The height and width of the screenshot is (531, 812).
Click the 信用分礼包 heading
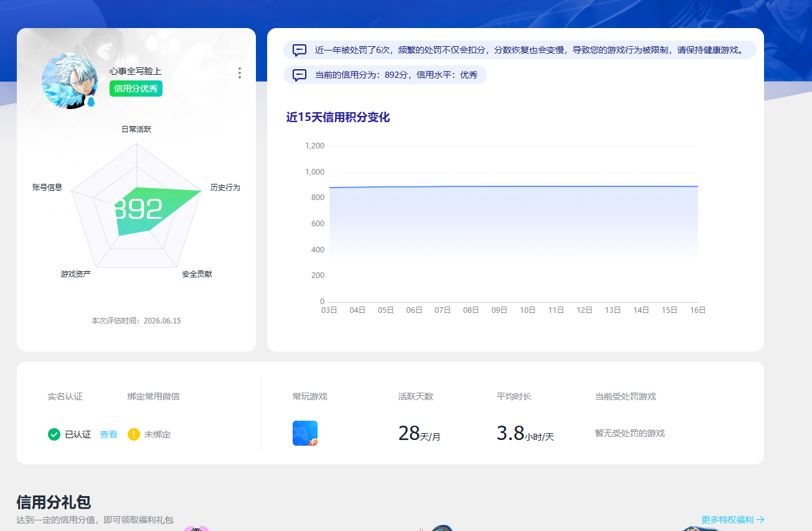[x=54, y=502]
